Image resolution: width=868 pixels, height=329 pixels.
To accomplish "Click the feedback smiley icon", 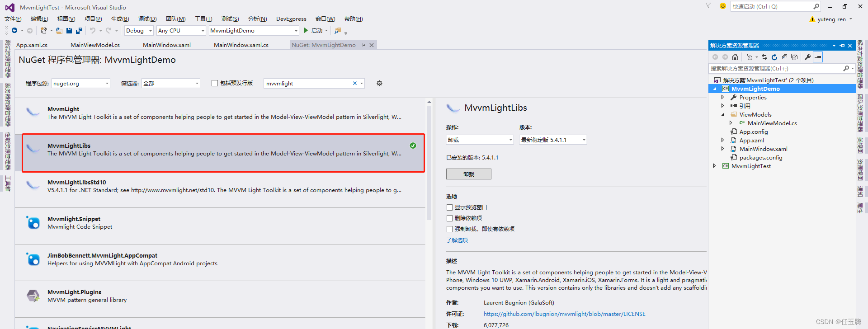I will (723, 6).
